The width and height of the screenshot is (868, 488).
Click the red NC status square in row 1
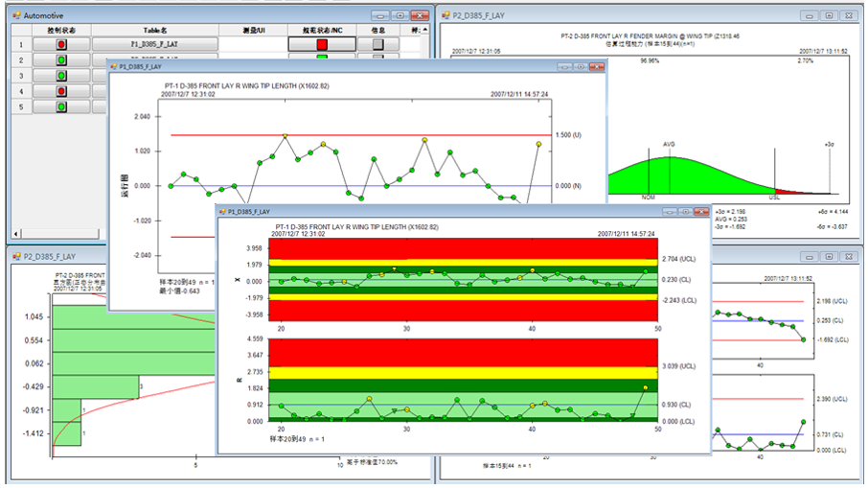coord(322,44)
